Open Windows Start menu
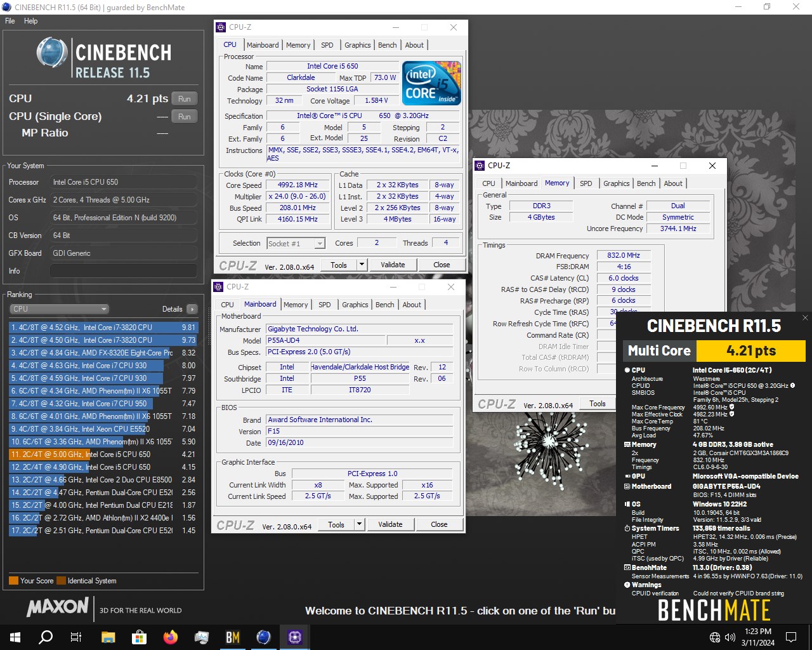The height and width of the screenshot is (650, 812). click(15, 637)
